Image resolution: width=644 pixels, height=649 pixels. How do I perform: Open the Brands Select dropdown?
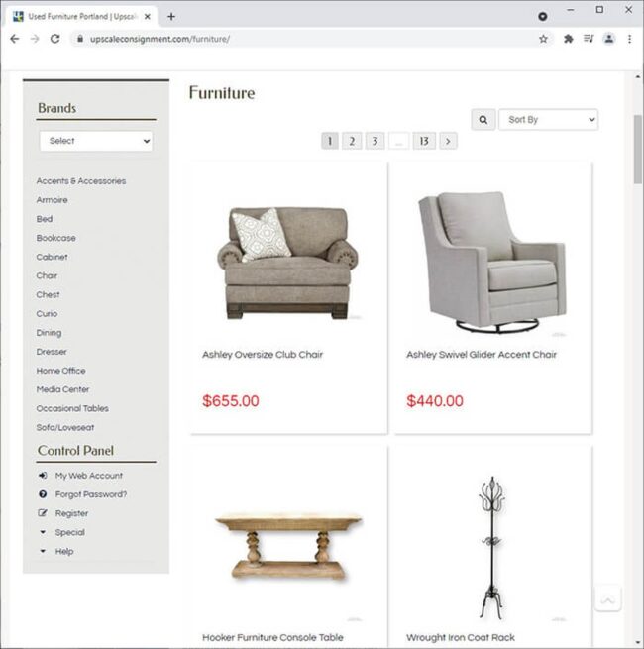[96, 141]
